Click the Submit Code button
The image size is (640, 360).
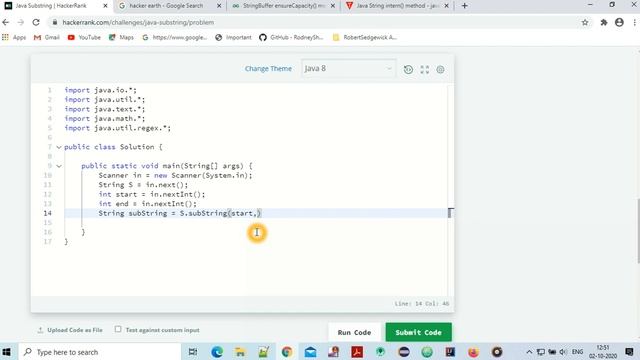point(418,332)
